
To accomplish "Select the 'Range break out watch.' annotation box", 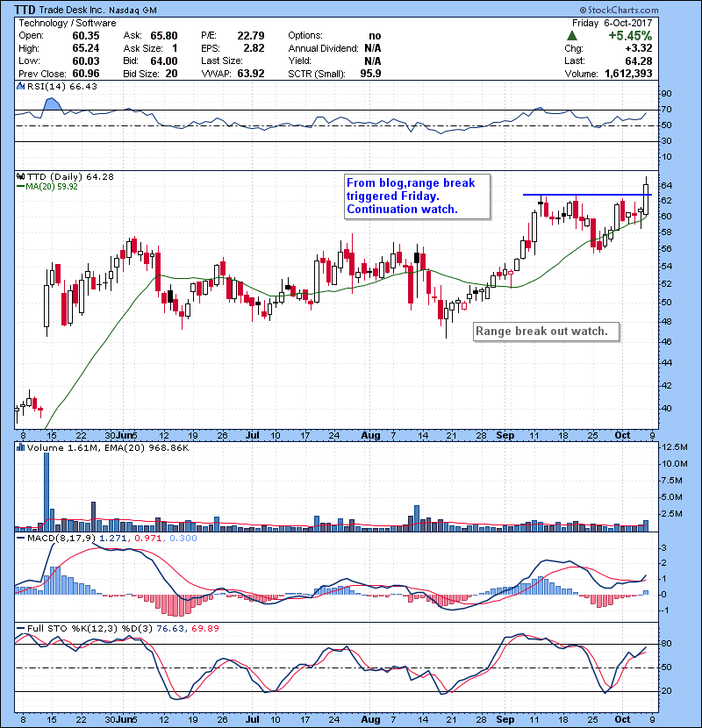I will pyautogui.click(x=547, y=332).
